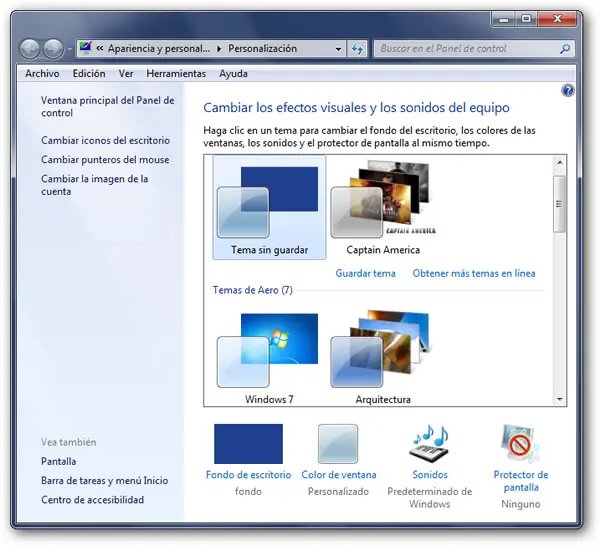Maximize the Personalización window
600x546 pixels.
coord(527,19)
